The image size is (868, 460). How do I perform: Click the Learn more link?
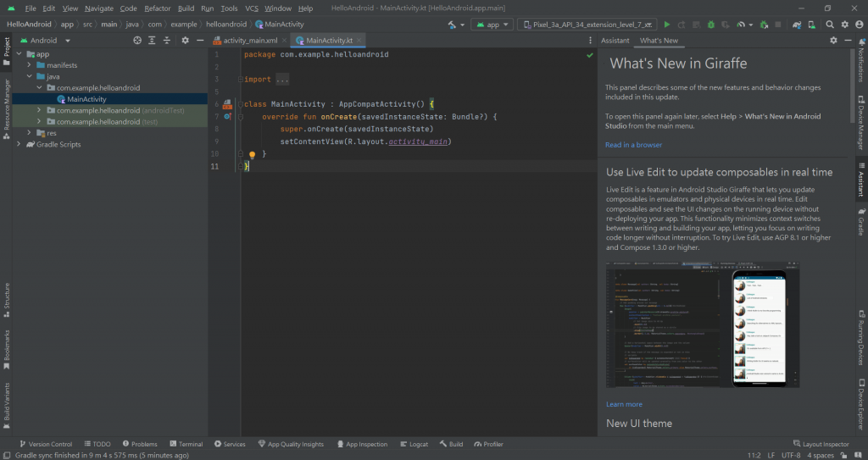(x=624, y=404)
